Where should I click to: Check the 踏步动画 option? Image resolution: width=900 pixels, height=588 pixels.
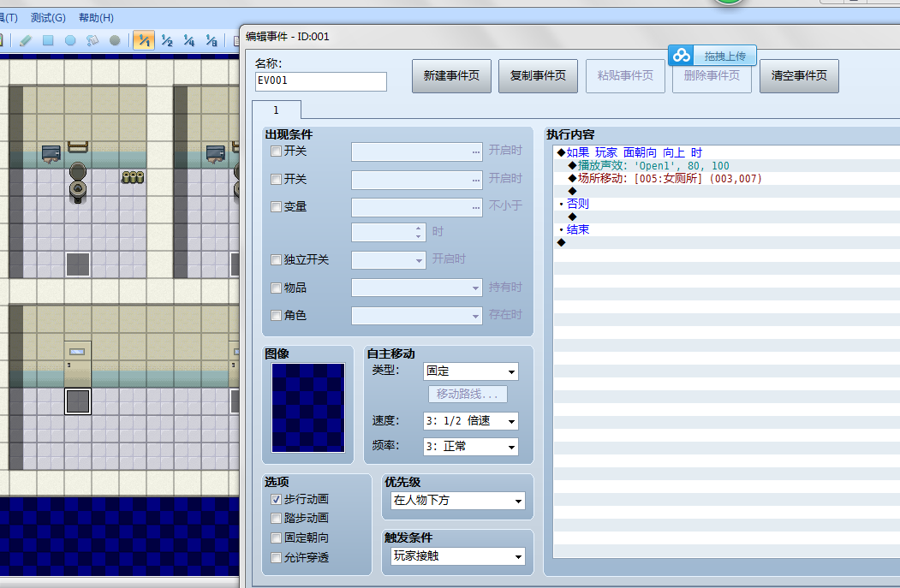276,519
